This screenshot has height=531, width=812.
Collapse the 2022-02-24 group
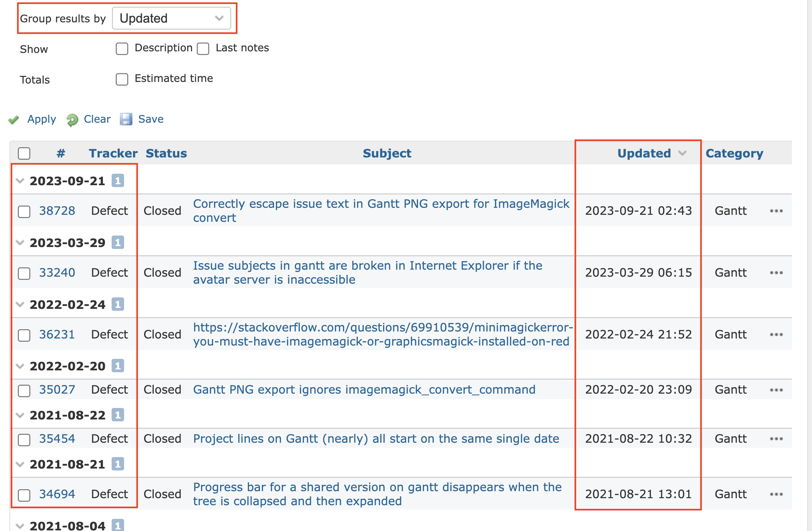pos(20,304)
